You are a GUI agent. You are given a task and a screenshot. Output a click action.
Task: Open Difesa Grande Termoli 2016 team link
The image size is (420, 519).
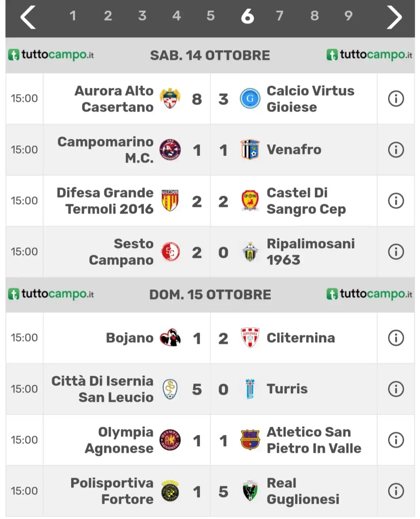(x=105, y=201)
